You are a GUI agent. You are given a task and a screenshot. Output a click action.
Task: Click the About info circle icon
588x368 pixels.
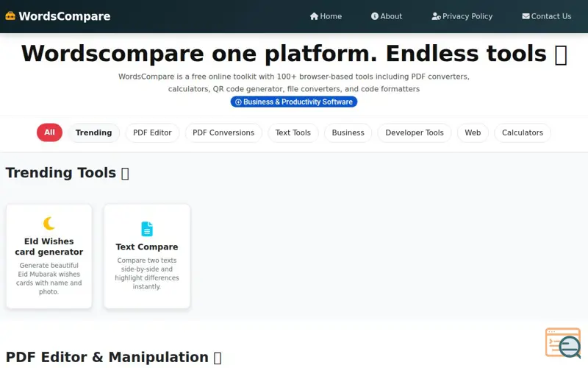point(375,16)
